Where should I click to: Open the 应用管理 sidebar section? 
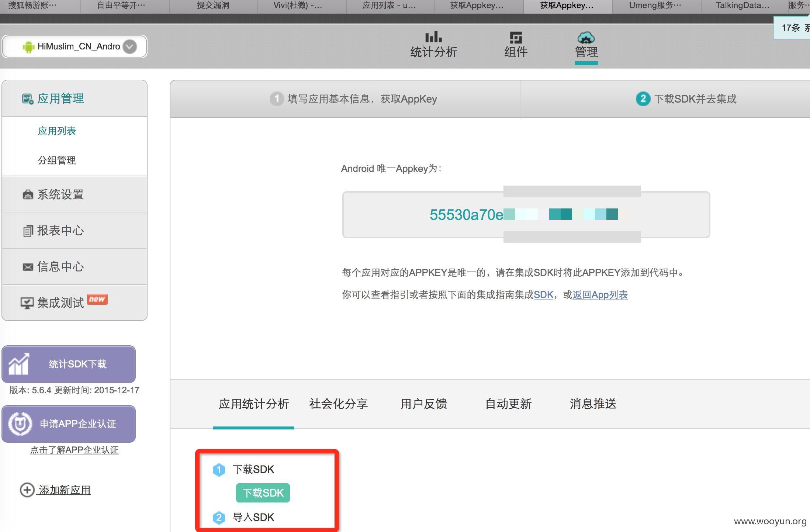click(75, 99)
